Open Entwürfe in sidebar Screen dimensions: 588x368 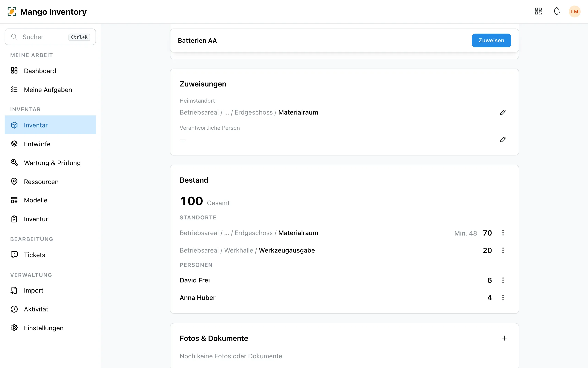pyautogui.click(x=50, y=144)
